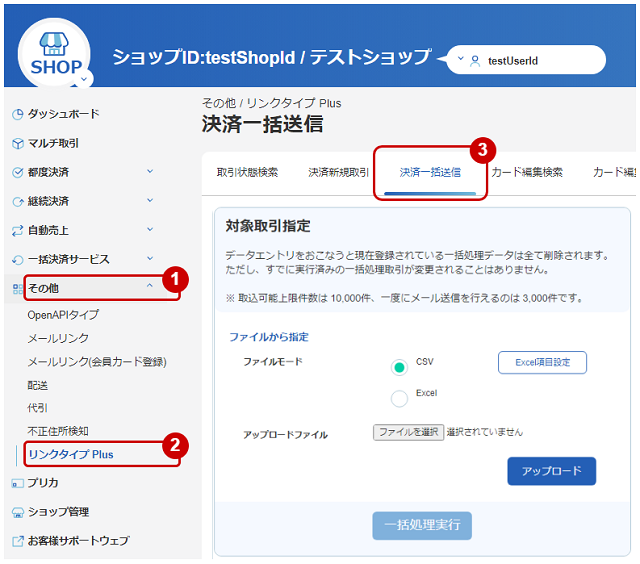Select the Excel file mode radio button
The image size is (640, 564).
pos(399,398)
